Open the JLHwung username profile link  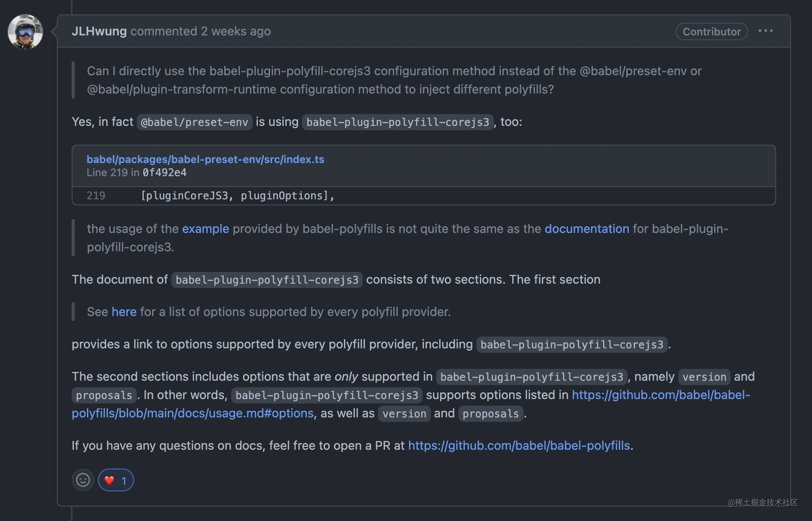(99, 31)
